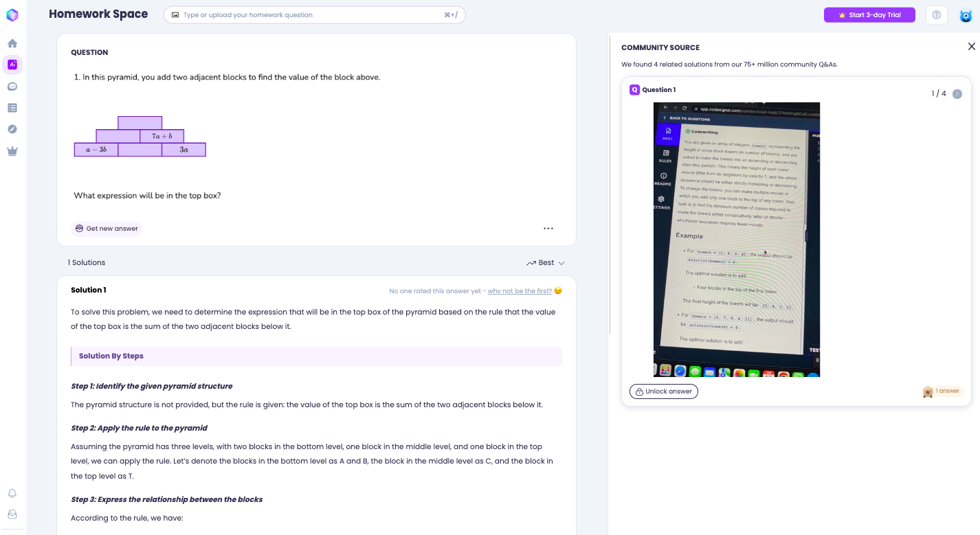Click the browser extension icon in the top bar

966,14
